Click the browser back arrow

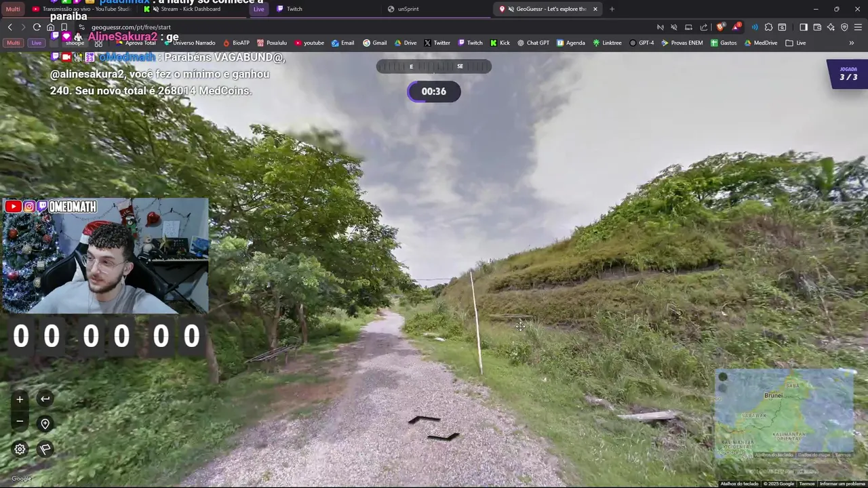tap(9, 27)
